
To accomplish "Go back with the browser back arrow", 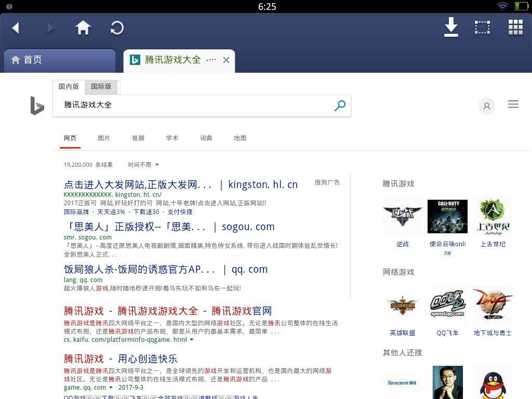I will pyautogui.click(x=16, y=28).
